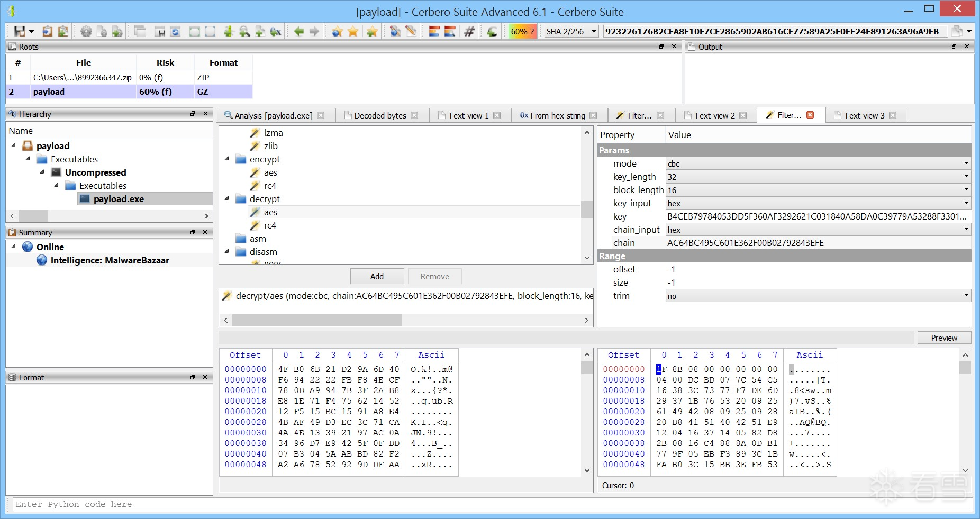Click the window refresh toolbar icon
Viewport: 980px width, 519px height.
point(175,31)
